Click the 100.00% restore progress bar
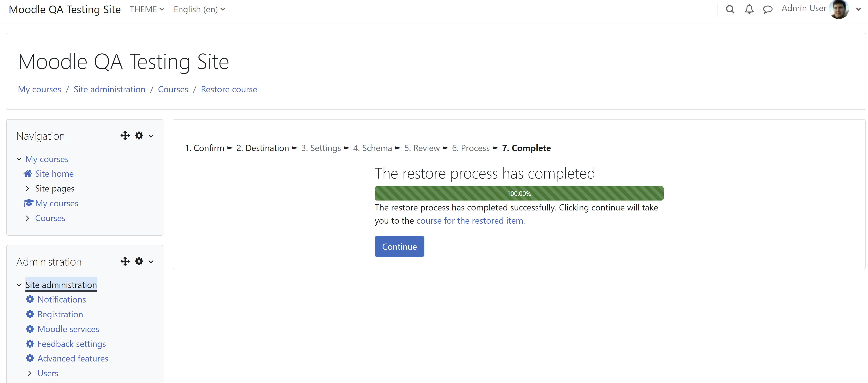 click(519, 193)
